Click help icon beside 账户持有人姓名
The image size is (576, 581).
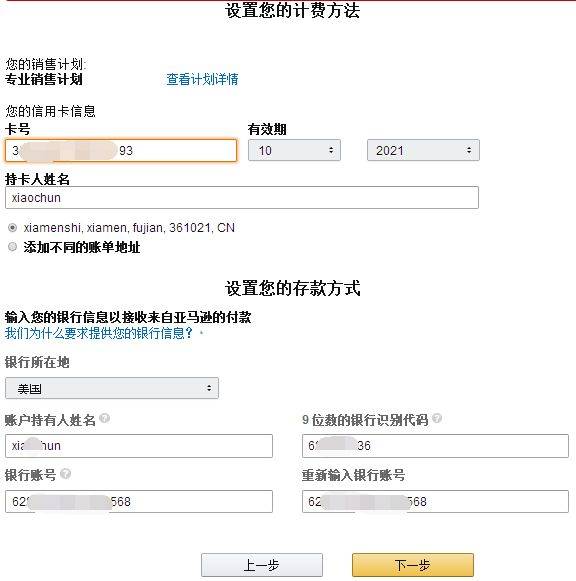tap(105, 418)
